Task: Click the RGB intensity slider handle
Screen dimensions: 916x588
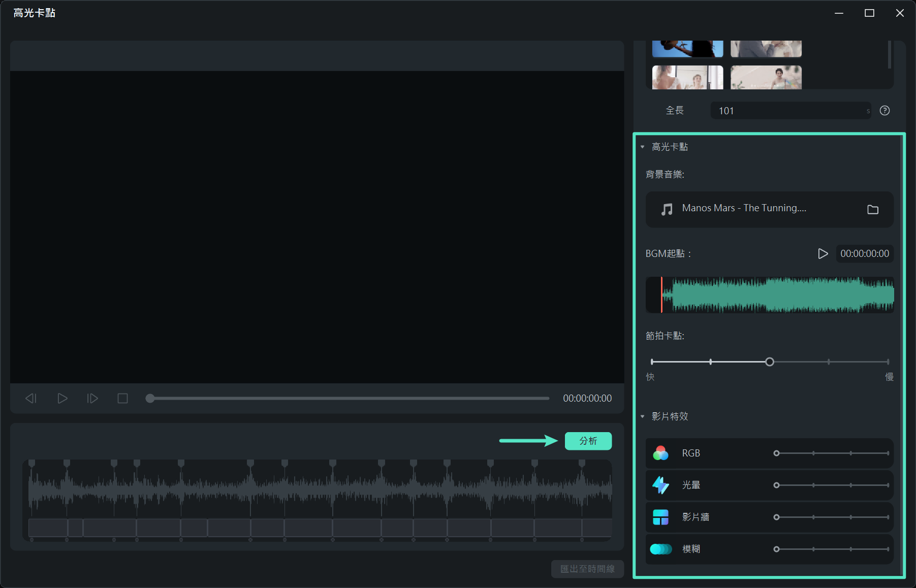Action: coord(776,453)
